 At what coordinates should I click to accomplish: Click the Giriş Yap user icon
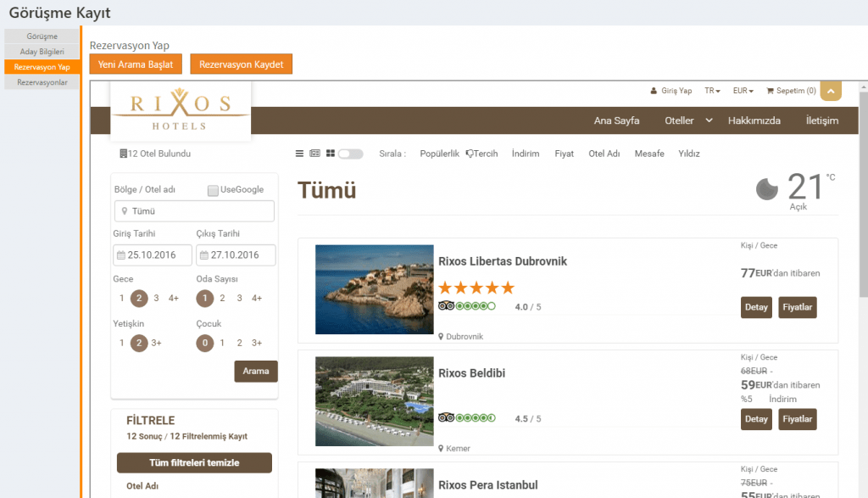pos(654,91)
